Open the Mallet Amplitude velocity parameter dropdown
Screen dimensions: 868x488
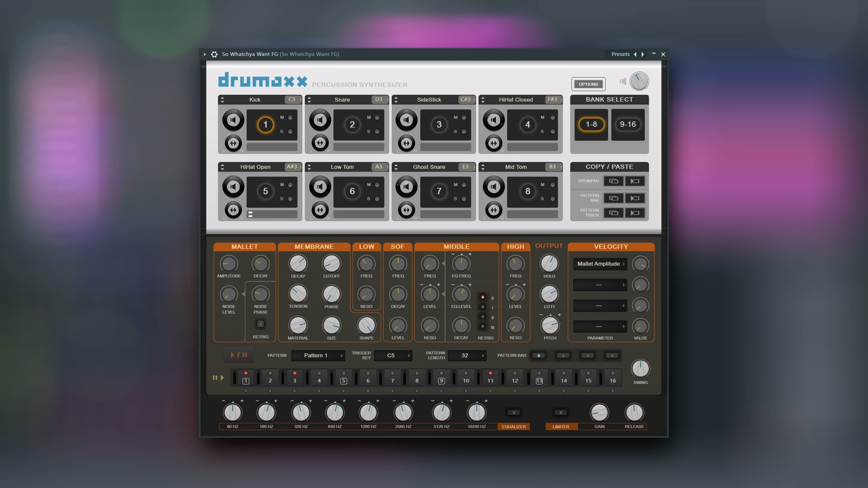[x=600, y=264]
